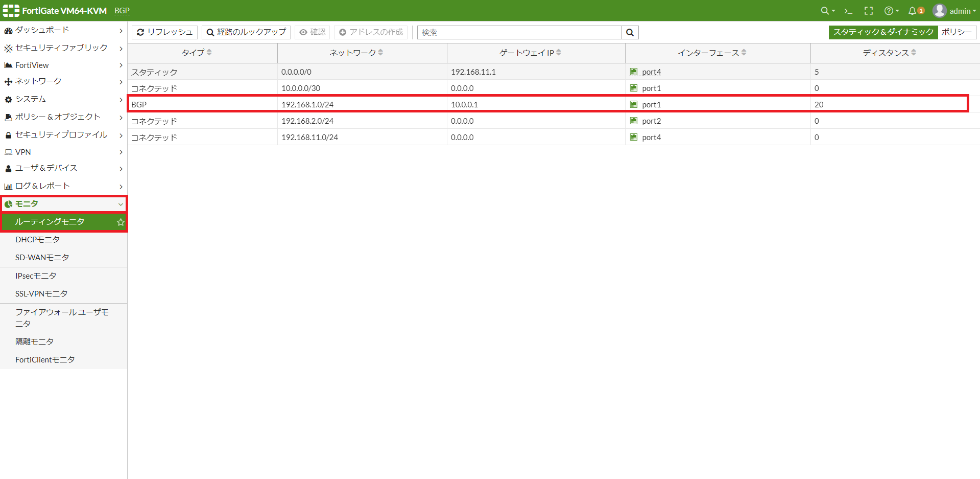
Task: Open ファイアウォールユーザモニタ page
Action: 63,318
